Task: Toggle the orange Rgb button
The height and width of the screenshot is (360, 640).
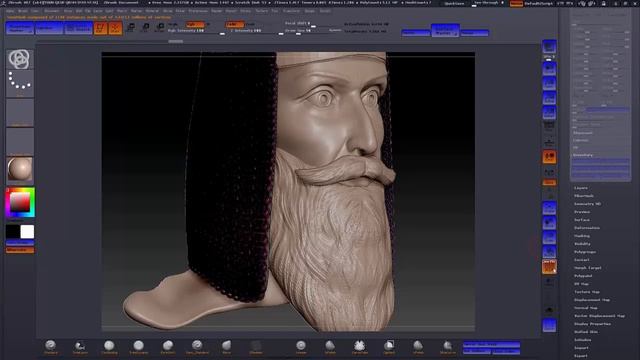Action: point(195,24)
